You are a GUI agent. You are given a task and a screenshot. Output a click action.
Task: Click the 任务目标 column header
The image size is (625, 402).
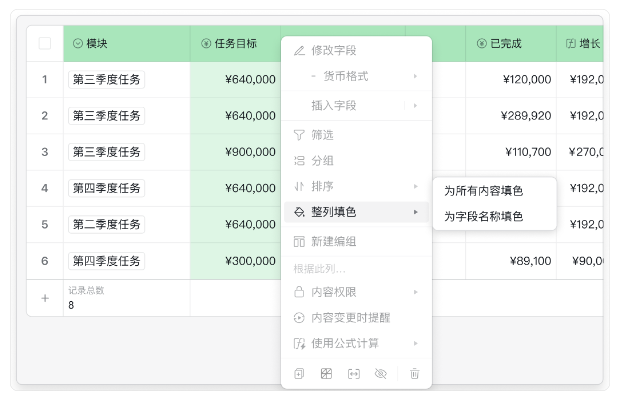tap(235, 44)
